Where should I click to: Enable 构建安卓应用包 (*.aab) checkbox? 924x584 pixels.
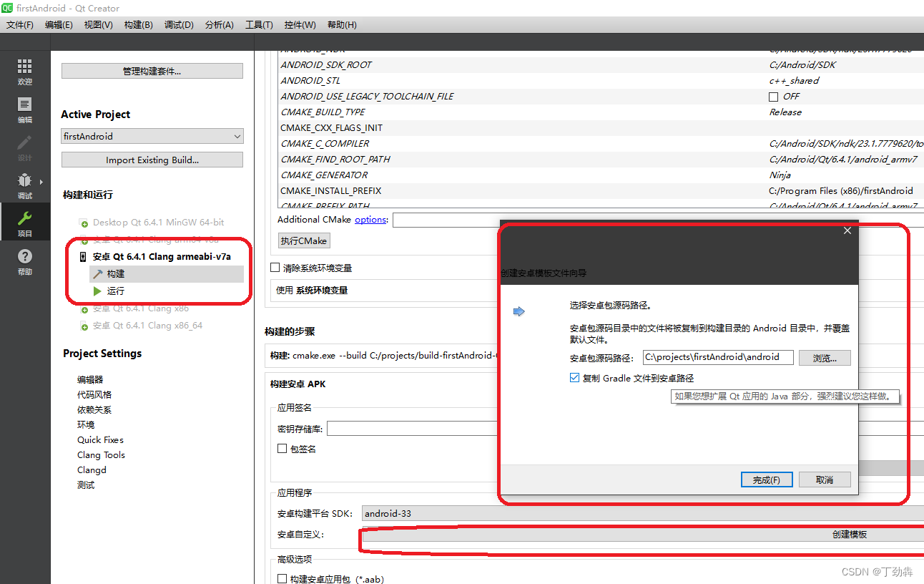(x=282, y=579)
